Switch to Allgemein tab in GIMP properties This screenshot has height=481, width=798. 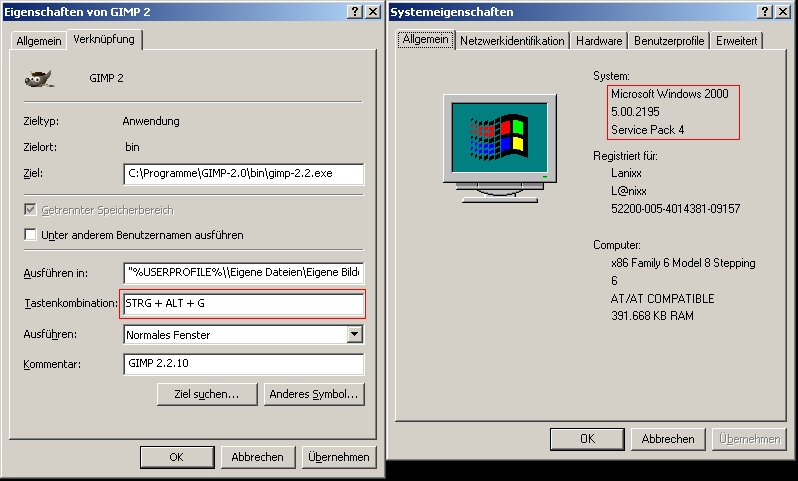(x=39, y=41)
